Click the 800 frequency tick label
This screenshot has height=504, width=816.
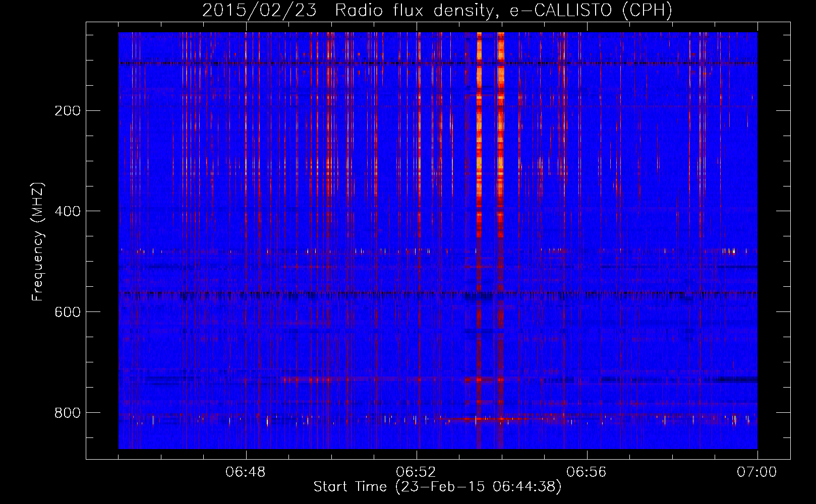tap(68, 413)
